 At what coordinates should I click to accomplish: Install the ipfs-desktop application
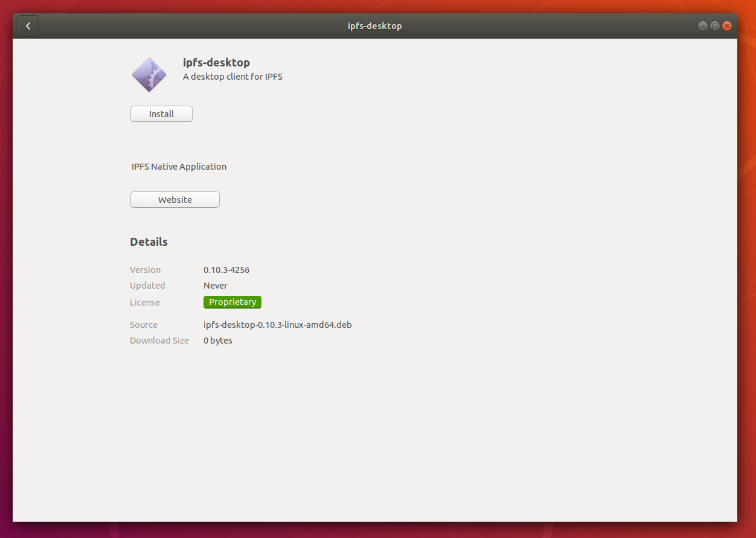click(161, 114)
